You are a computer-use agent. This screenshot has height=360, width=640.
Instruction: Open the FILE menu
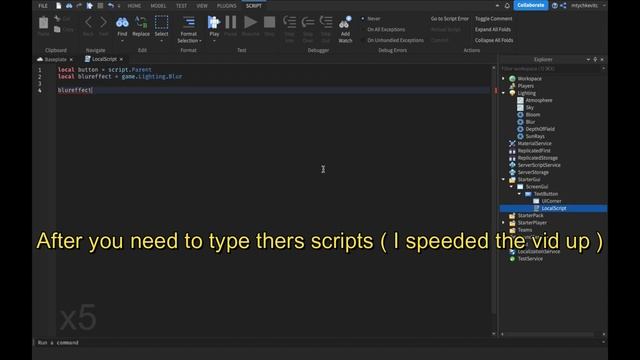click(x=43, y=6)
